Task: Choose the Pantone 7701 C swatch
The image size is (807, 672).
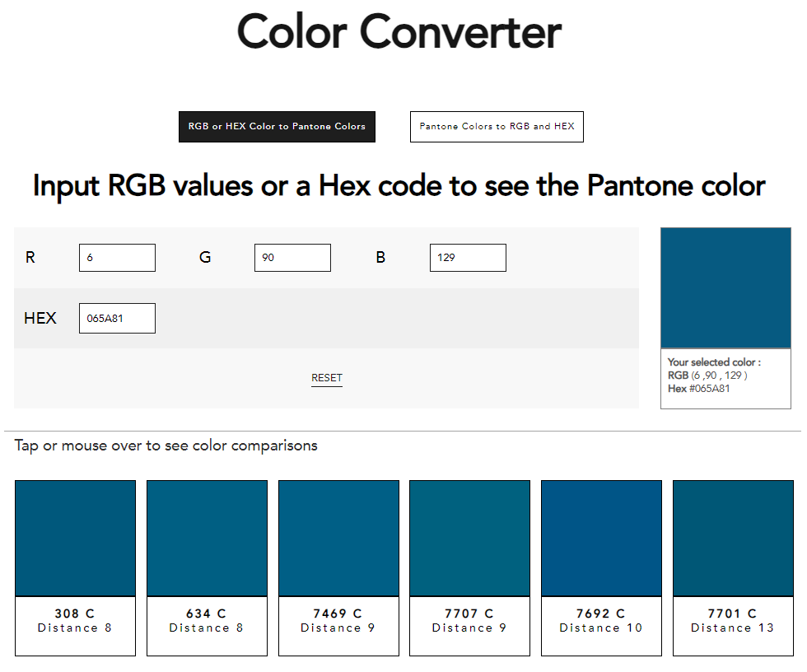Action: pyautogui.click(x=733, y=538)
